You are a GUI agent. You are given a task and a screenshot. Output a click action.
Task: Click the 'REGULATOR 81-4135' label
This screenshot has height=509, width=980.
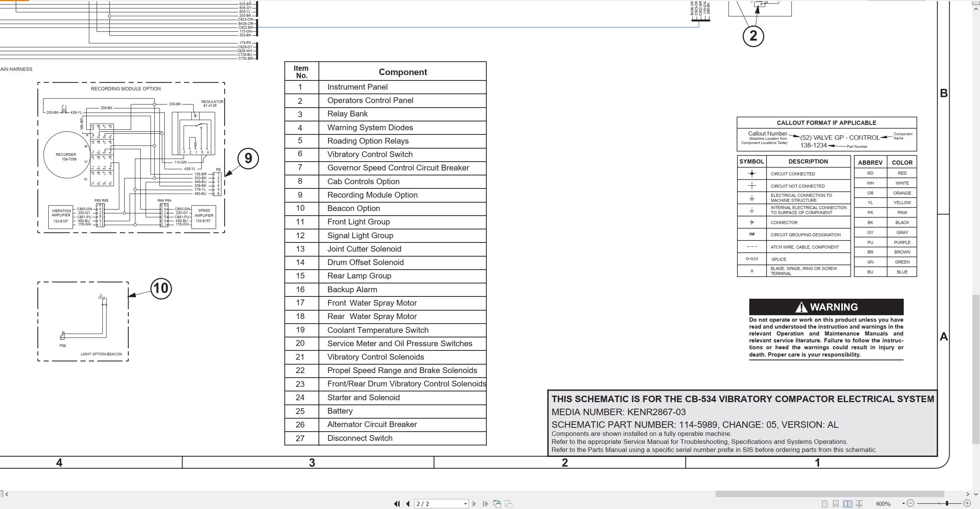212,103
